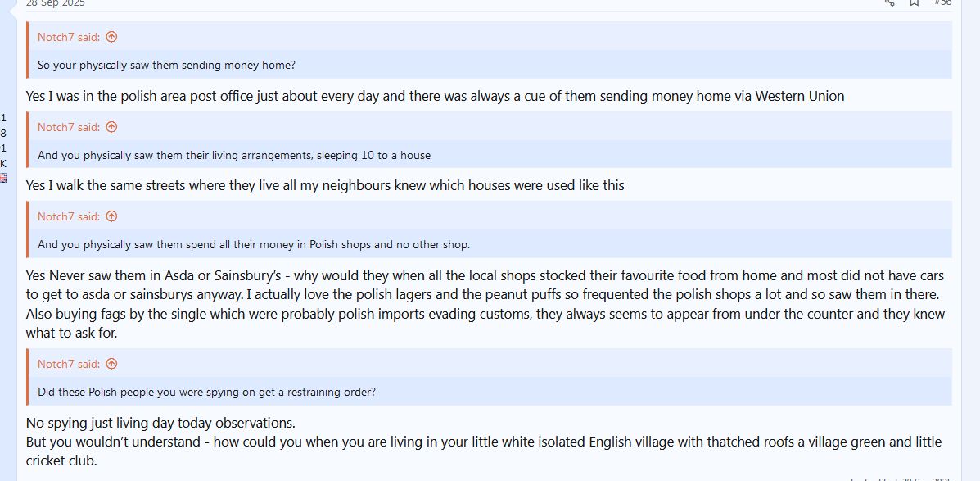
Task: Click quoted text about sleeping 10 to a house
Action: pos(233,155)
